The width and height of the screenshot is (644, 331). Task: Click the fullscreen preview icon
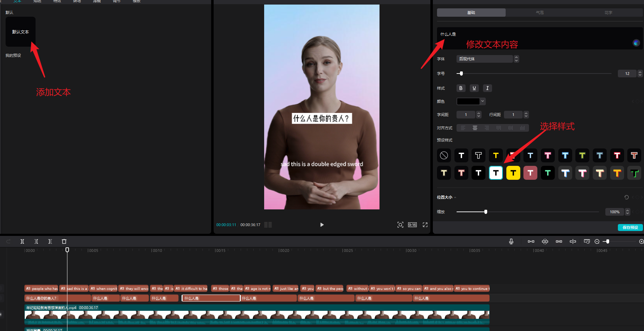coord(425,225)
